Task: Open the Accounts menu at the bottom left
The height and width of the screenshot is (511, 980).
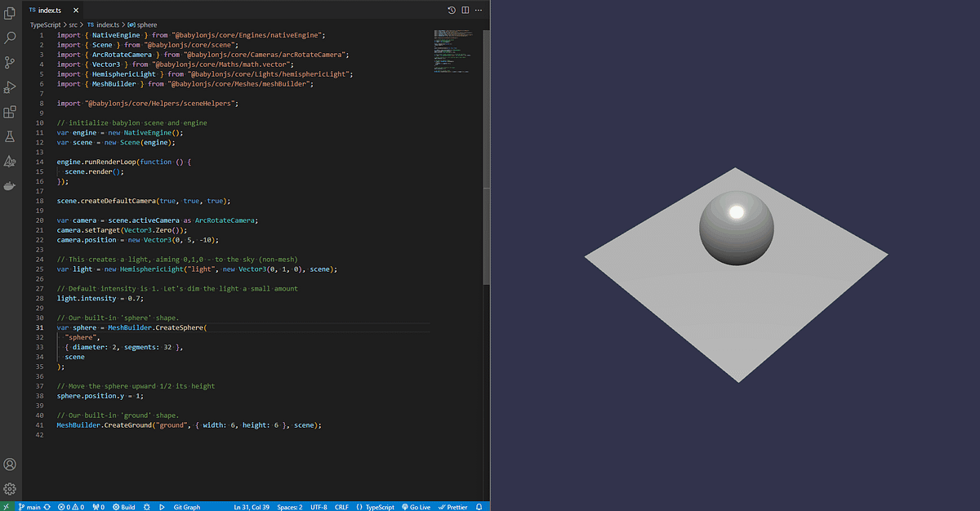Action: click(x=10, y=464)
